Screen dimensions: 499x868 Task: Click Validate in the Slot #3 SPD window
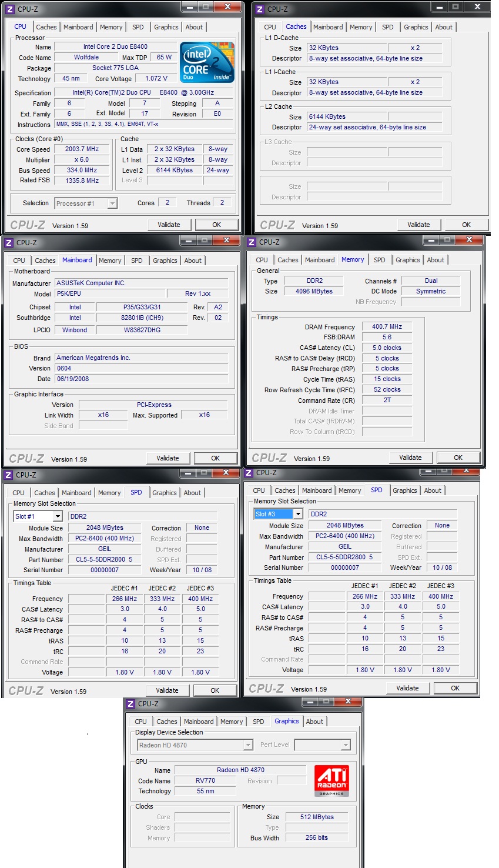pos(407,688)
